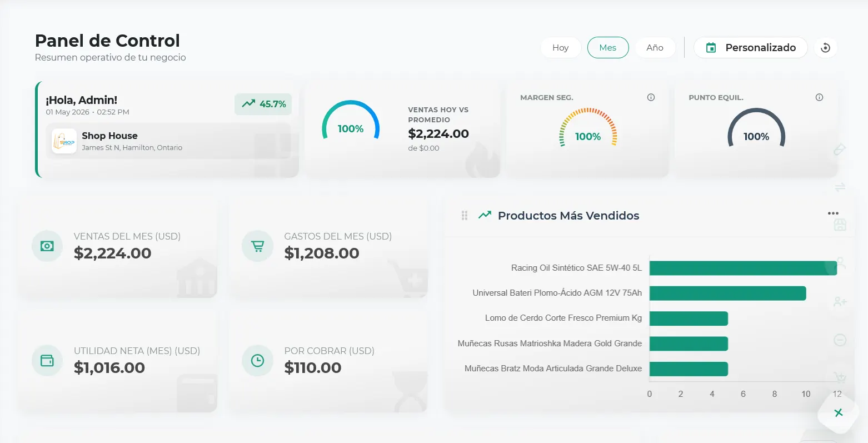
Task: Open the Productos Más Vendidos options menu
Action: tap(833, 213)
